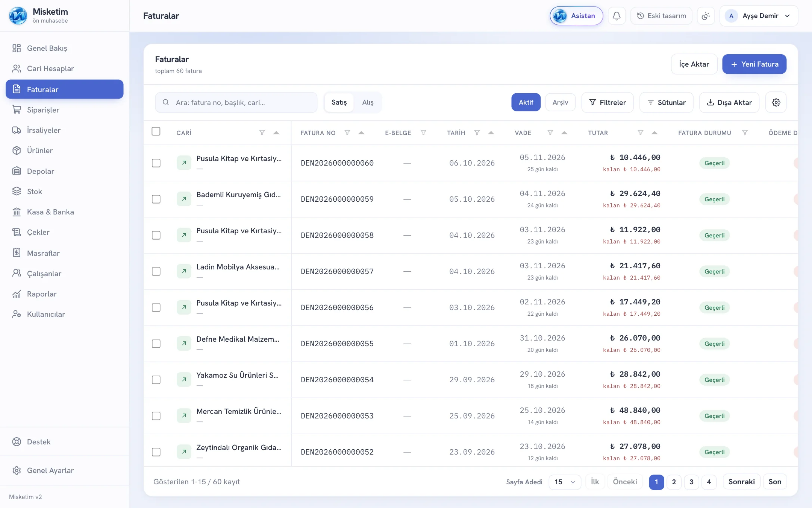Click filter icon in VADE header
This screenshot has height=508, width=812.
tap(550, 133)
